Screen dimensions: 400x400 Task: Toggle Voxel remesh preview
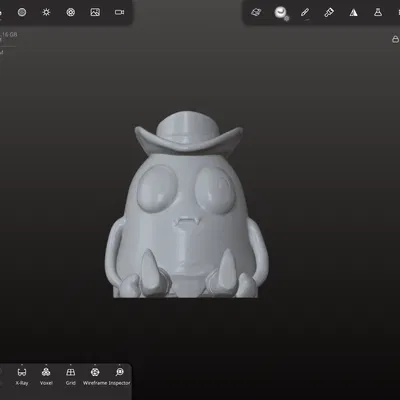click(46, 376)
